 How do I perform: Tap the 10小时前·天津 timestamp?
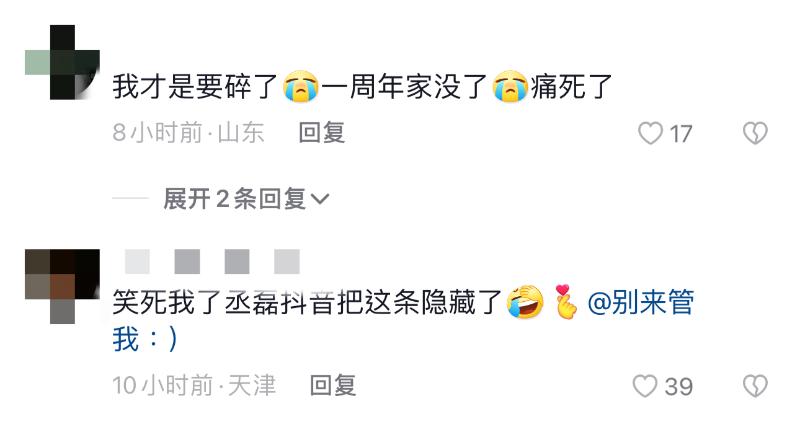[194, 385]
